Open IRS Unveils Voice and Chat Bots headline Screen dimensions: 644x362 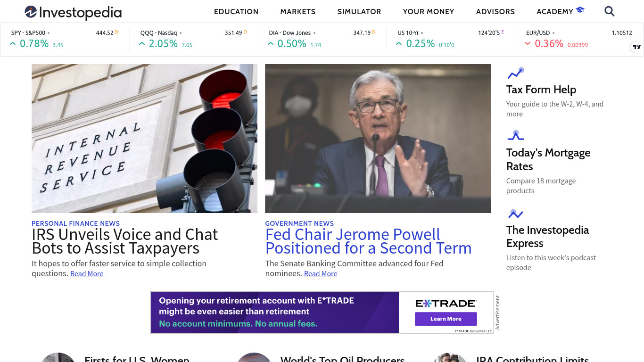(x=125, y=241)
